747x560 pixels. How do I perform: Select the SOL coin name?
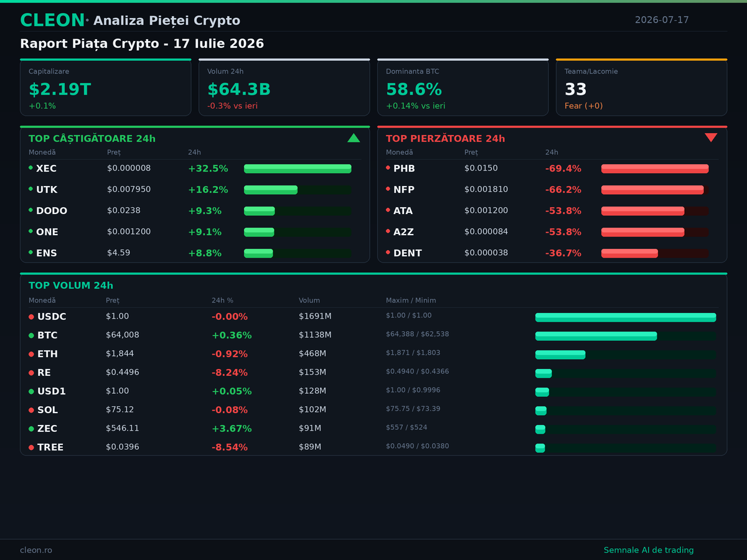(47, 410)
